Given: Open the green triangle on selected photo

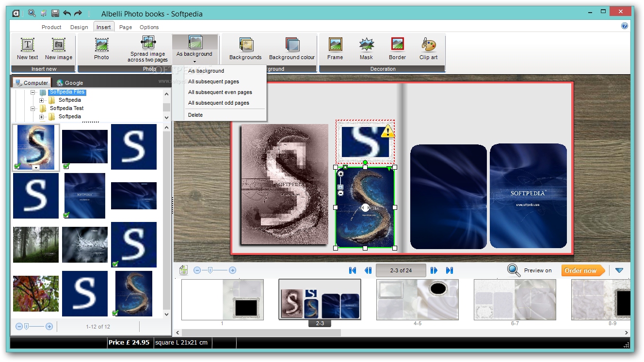Looking at the screenshot, I should click(x=389, y=169).
